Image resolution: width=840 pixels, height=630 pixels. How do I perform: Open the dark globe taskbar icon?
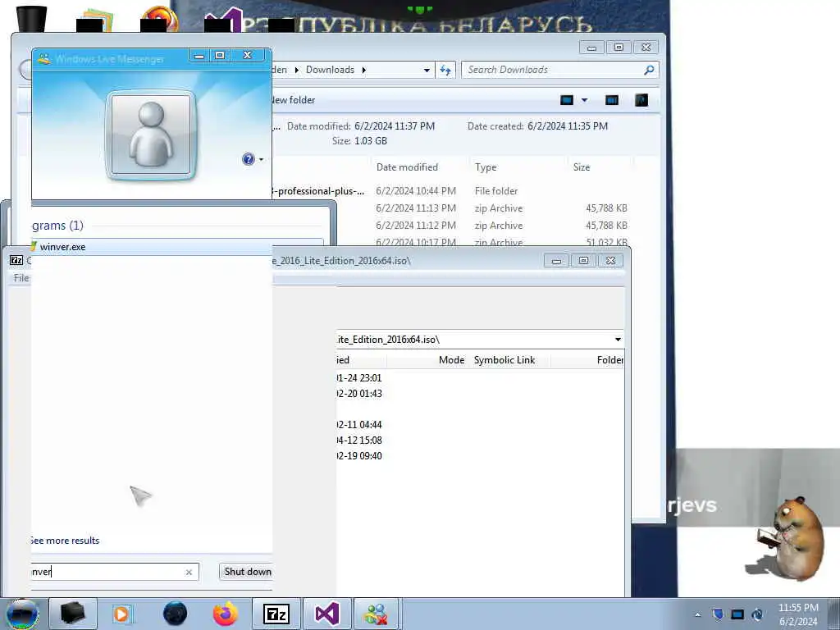(176, 614)
